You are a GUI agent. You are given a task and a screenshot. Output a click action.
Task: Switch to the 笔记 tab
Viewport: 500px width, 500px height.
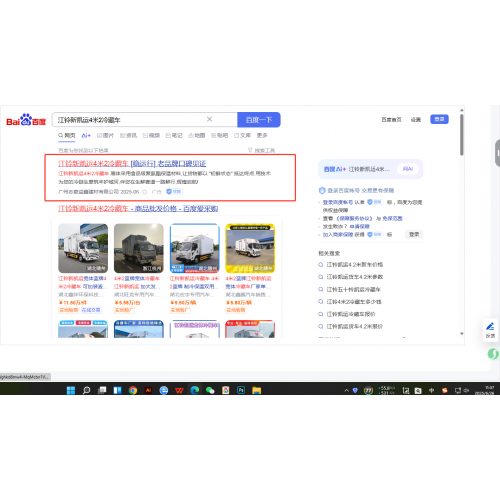(174, 135)
